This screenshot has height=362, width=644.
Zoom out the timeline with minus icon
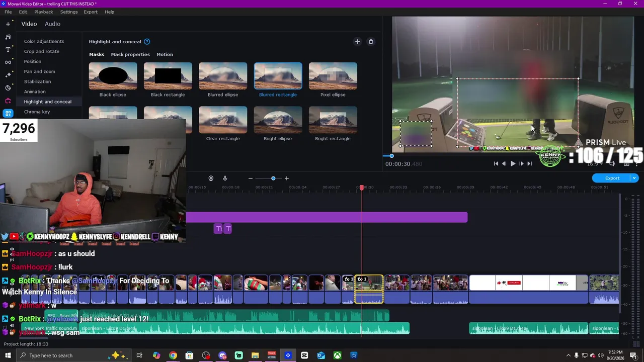coord(250,178)
